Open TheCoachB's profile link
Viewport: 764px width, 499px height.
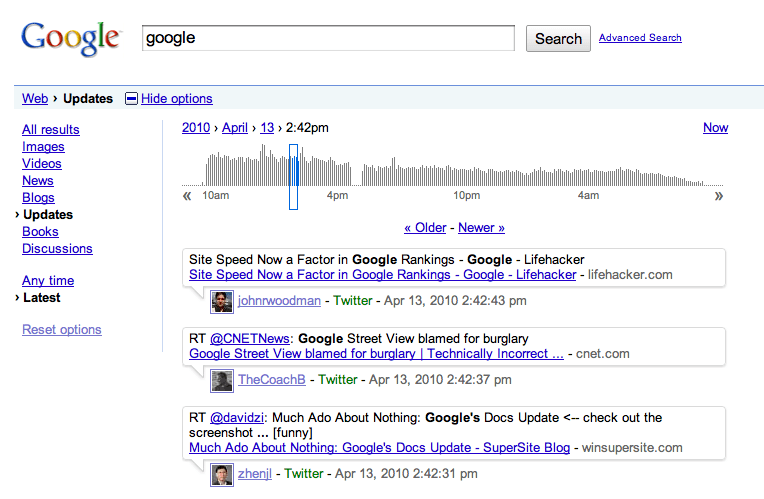tap(271, 380)
